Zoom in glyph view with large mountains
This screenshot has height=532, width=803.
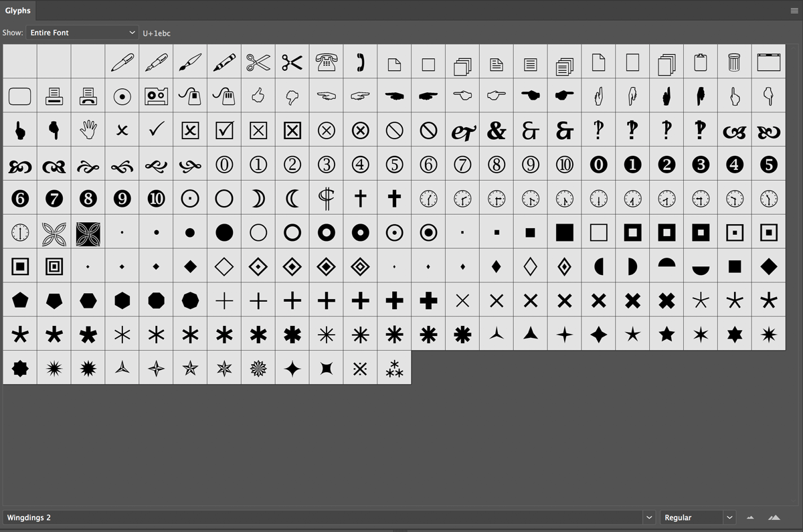[x=774, y=518]
